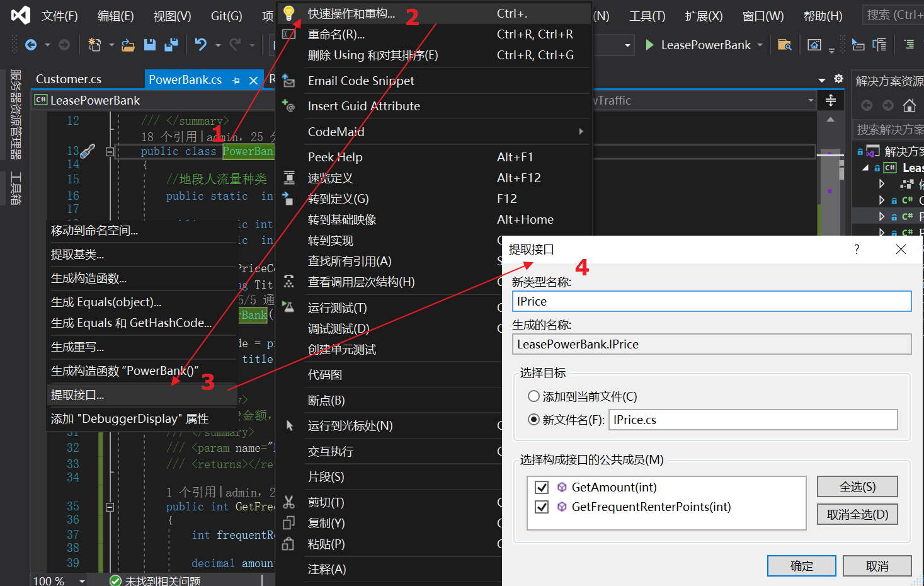
Task: Open the LeasePowerBank start target dropdown
Action: tap(760, 45)
